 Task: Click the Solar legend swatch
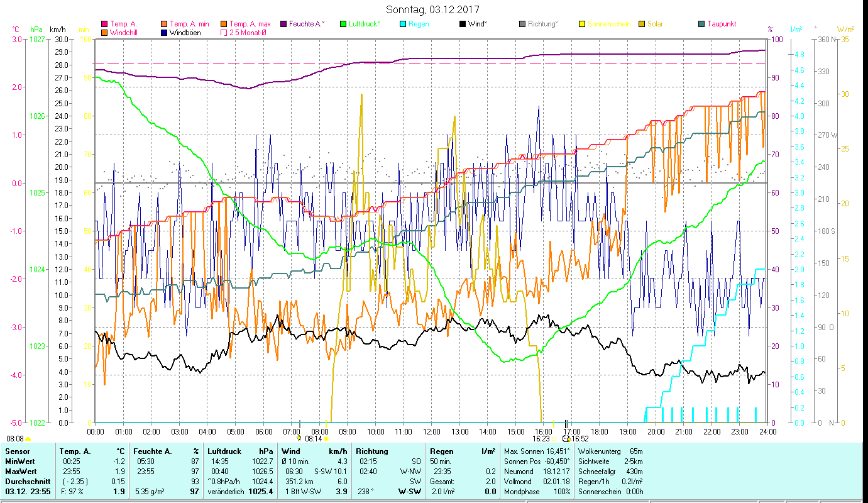pos(642,24)
